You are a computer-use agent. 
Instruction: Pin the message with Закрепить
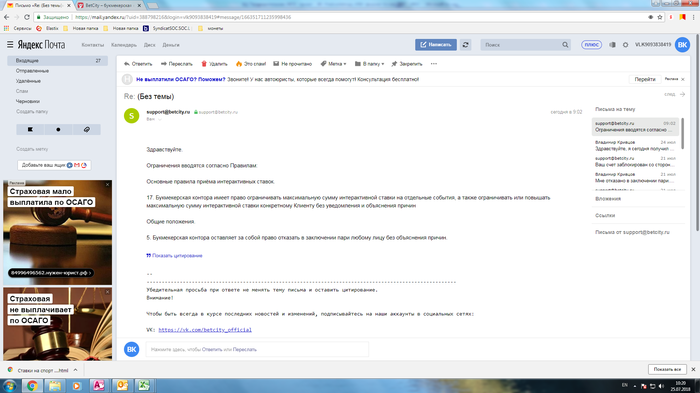[407, 64]
